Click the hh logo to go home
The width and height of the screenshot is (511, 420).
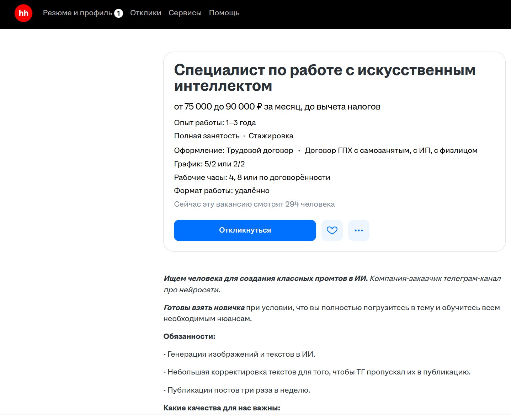(23, 13)
